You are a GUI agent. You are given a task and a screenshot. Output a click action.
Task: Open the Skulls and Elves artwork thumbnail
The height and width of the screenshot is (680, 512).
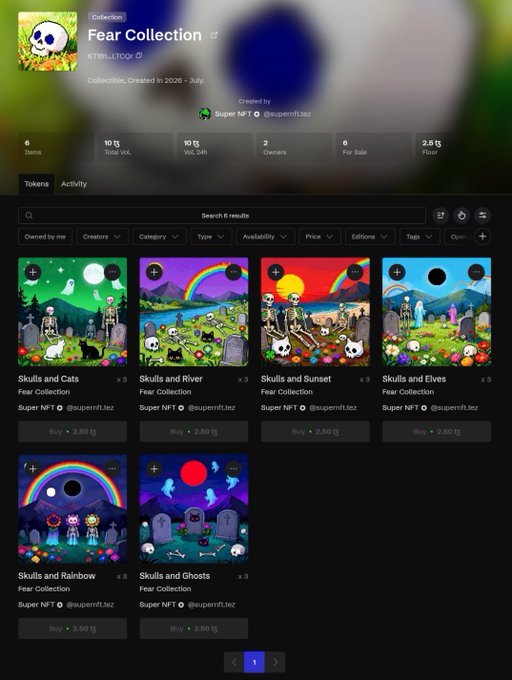point(437,312)
